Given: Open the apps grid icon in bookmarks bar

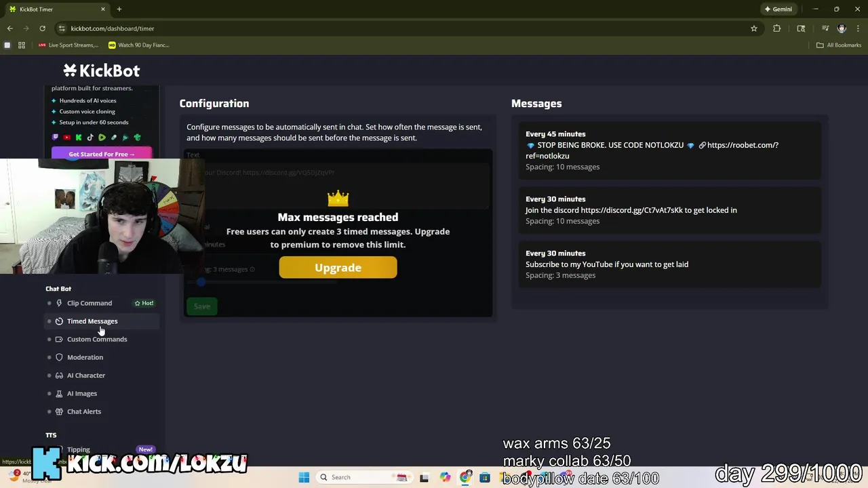Looking at the screenshot, I should coord(22,45).
